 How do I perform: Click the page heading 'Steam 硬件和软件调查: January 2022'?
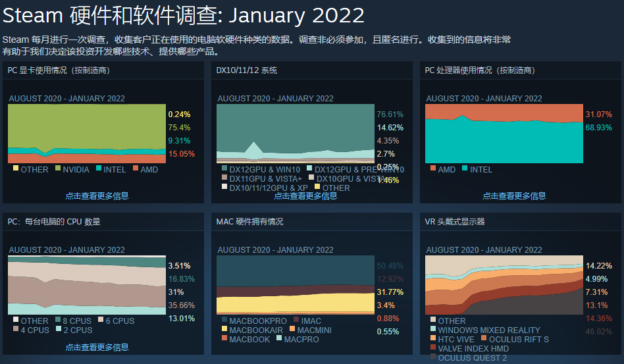[184, 16]
